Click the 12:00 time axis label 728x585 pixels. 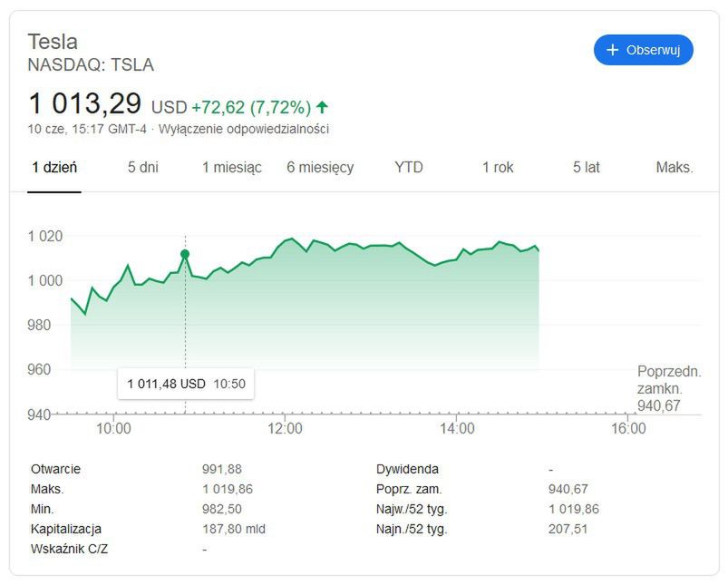(x=285, y=429)
